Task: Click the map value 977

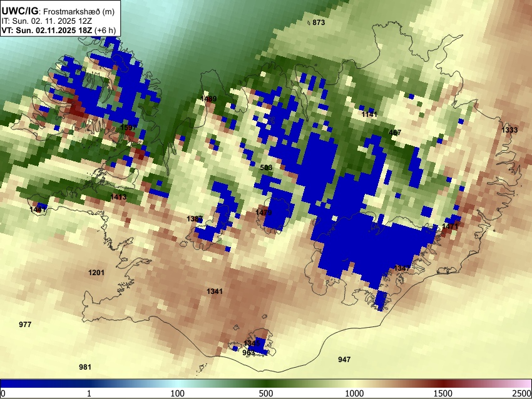Action: click(x=25, y=325)
